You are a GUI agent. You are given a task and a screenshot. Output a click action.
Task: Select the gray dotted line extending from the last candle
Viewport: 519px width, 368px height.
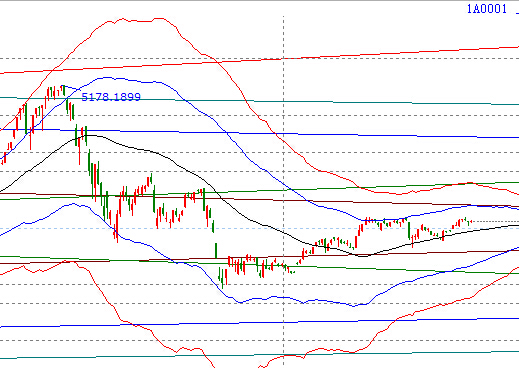[496, 221]
